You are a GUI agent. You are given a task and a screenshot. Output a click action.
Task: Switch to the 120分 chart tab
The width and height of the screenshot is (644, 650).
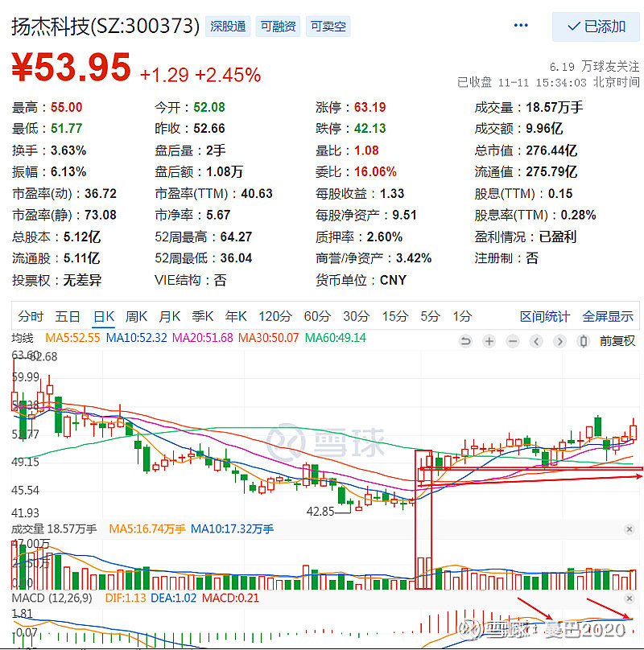(275, 317)
